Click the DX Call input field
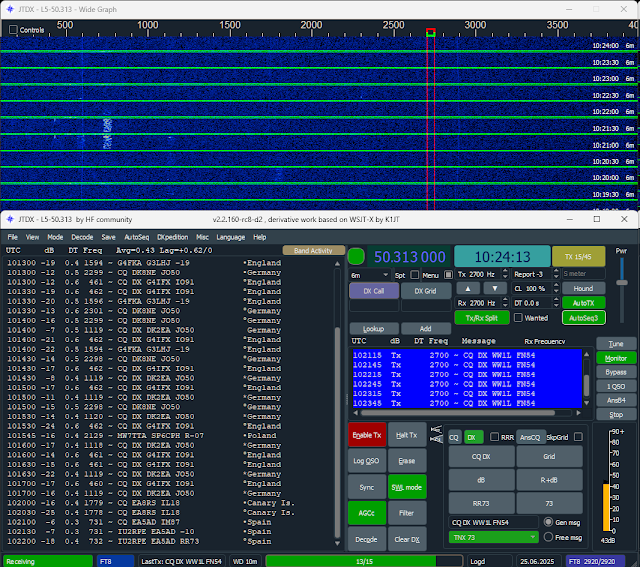 374,305
